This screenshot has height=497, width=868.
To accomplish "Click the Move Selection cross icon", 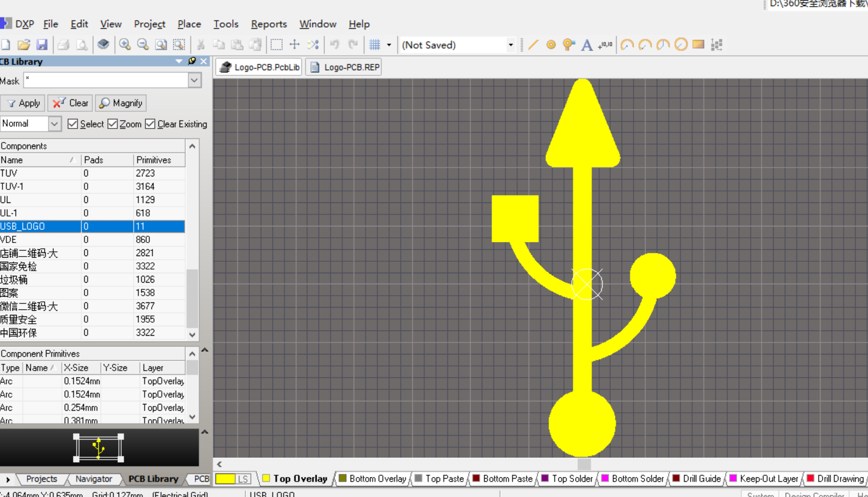I will point(295,45).
